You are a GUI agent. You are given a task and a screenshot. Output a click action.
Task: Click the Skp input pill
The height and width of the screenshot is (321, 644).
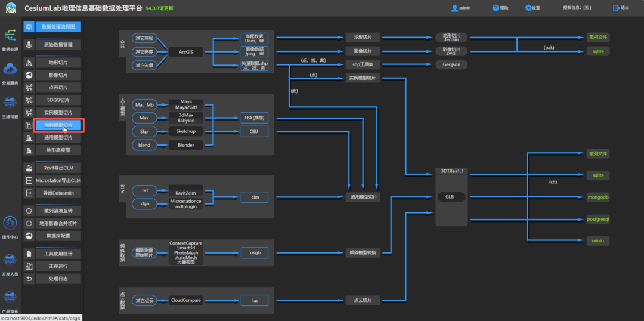coord(144,131)
